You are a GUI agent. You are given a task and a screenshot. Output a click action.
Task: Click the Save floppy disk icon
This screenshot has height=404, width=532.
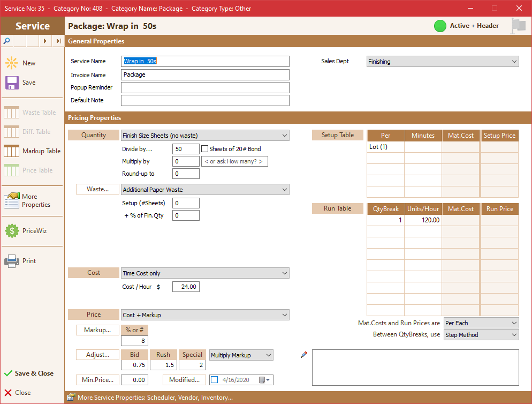click(12, 83)
